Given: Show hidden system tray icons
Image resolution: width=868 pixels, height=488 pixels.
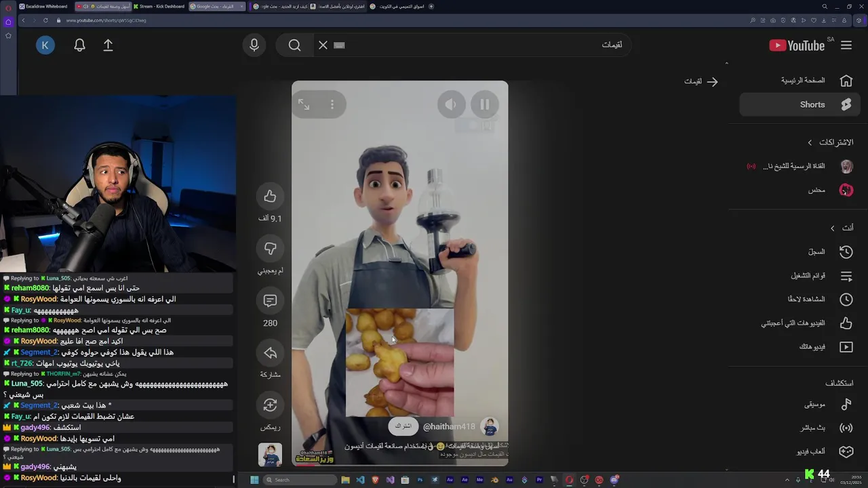Looking at the screenshot, I should point(787,480).
